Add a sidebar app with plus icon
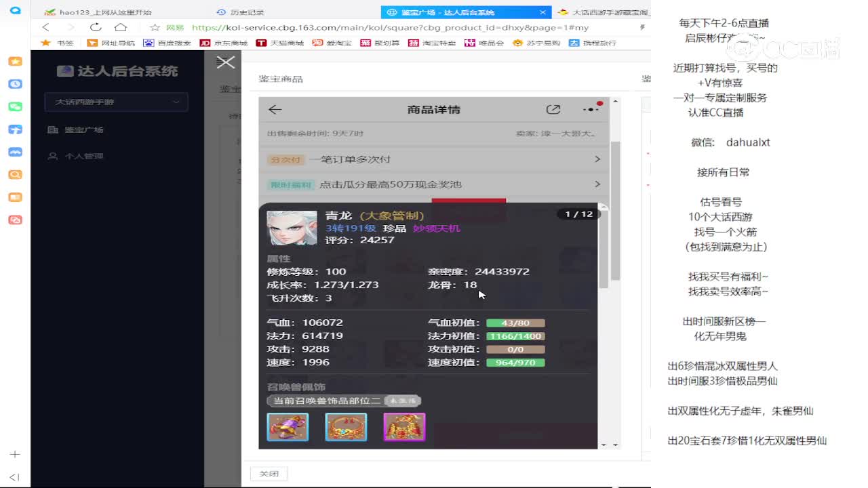The image size is (868, 488). tap(15, 454)
